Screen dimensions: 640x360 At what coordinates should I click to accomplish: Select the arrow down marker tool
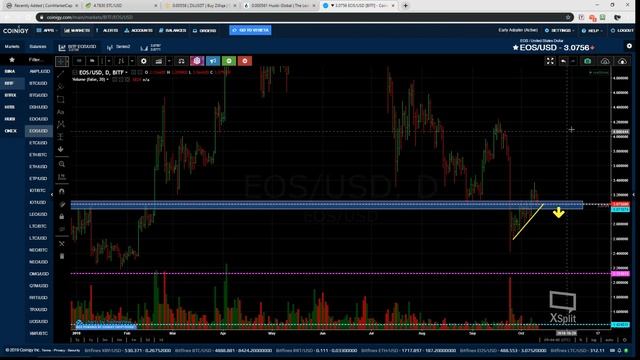tap(61, 149)
